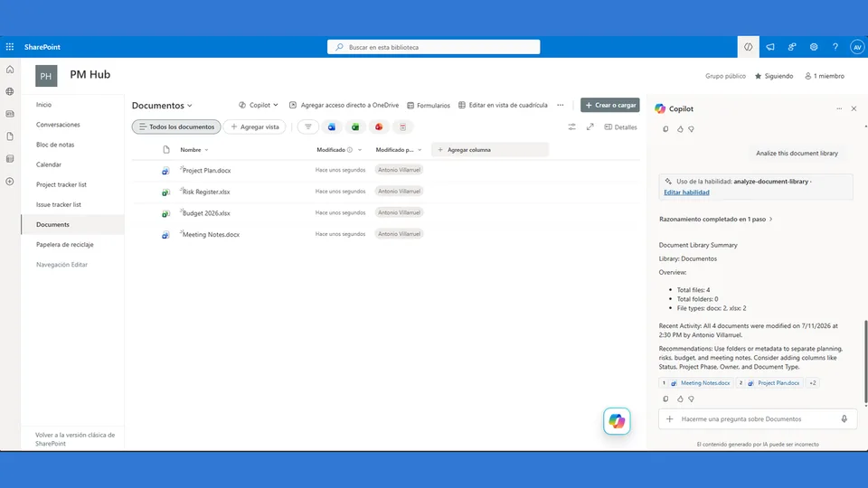Click the Copilot question input field
The image size is (868, 488).
tap(757, 418)
